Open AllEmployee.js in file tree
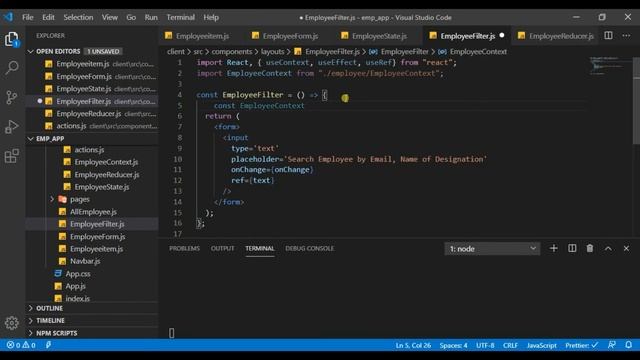640x360 pixels. tap(93, 212)
